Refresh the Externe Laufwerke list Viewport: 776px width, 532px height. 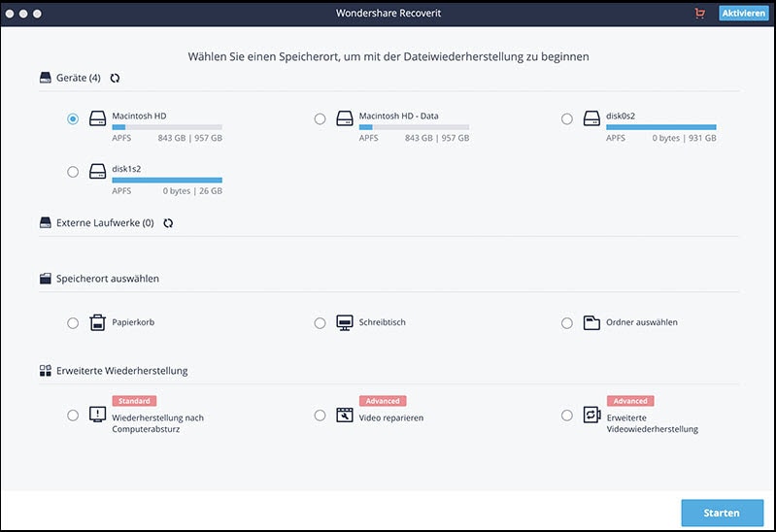[x=168, y=223]
